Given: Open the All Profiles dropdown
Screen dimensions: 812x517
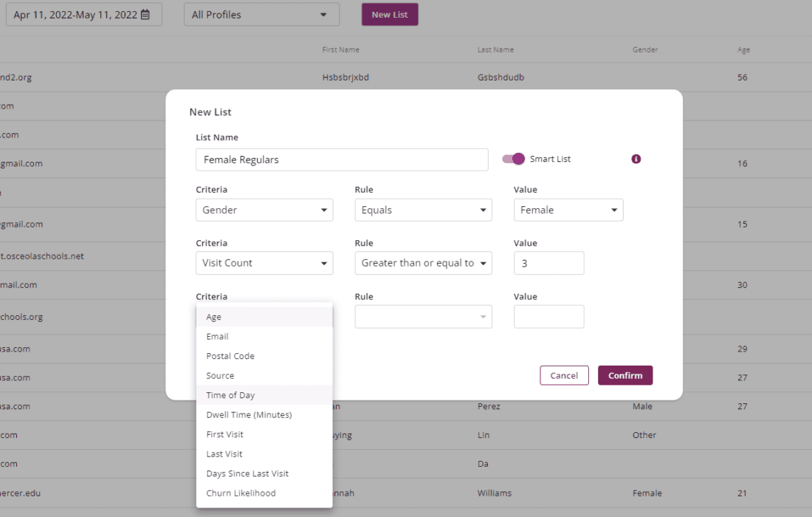Looking at the screenshot, I should click(261, 14).
